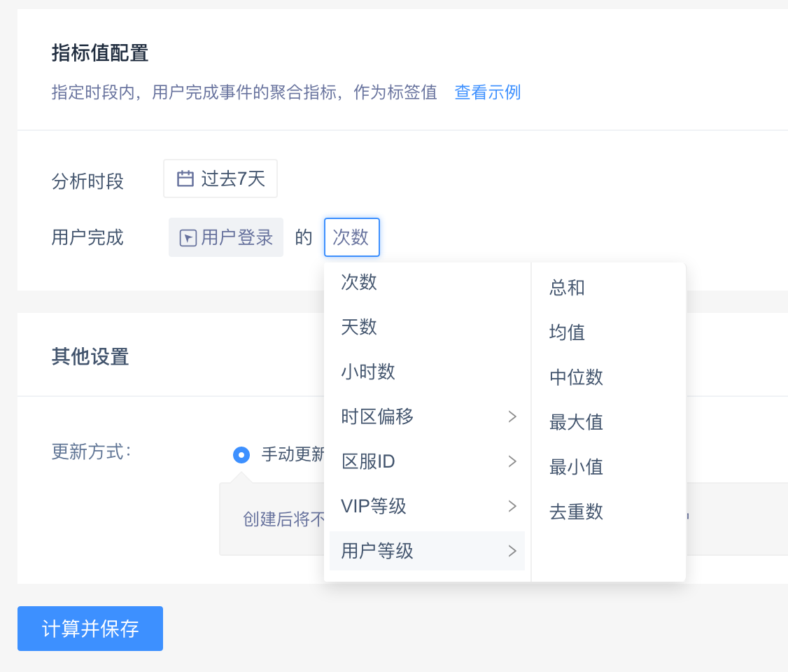Click the cursor icon beside 用户登录
This screenshot has height=672, width=788.
(x=188, y=238)
